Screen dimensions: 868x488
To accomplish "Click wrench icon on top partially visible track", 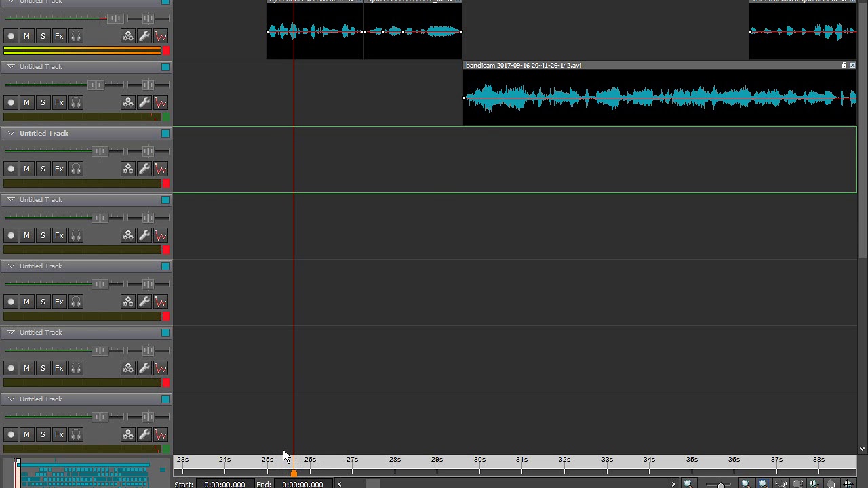I will pyautogui.click(x=144, y=36).
